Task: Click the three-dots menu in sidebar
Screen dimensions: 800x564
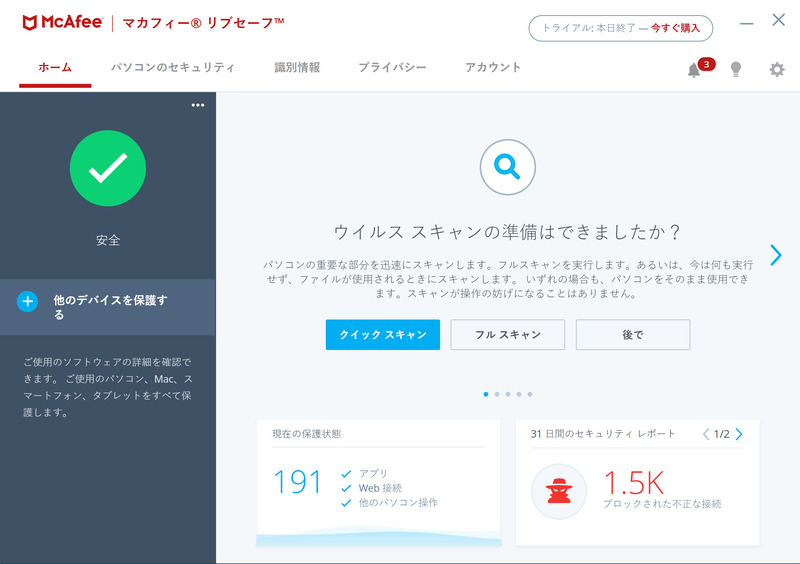Action: (x=197, y=105)
